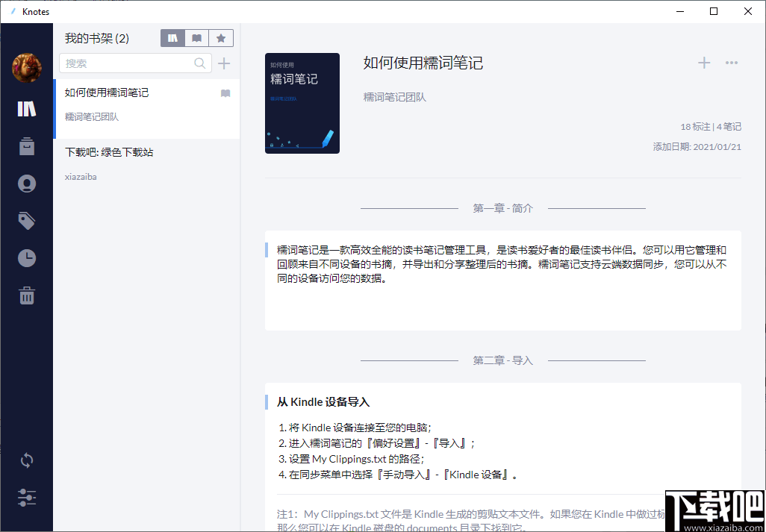Image resolution: width=766 pixels, height=532 pixels.
Task: Open the 我的书架 library panel
Action: 27,108
